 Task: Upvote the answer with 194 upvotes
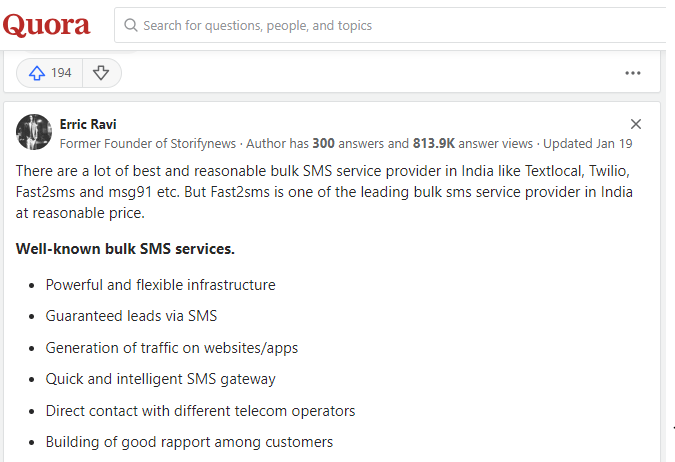(38, 73)
